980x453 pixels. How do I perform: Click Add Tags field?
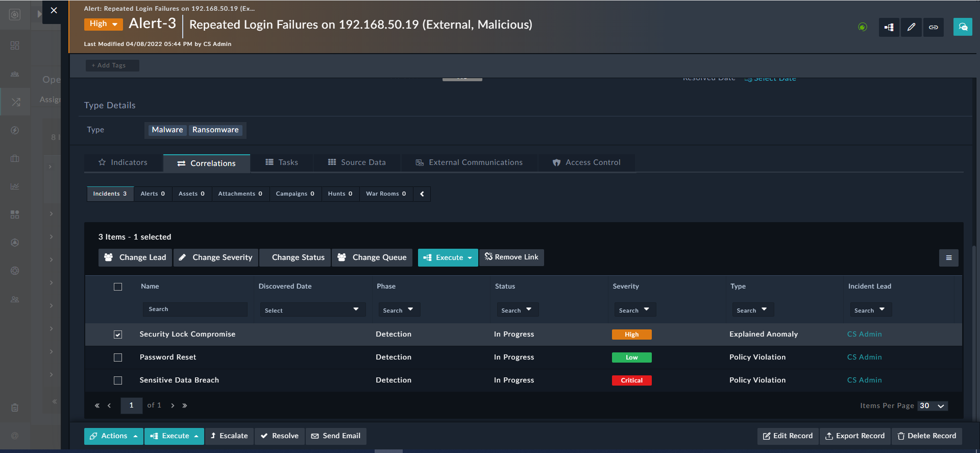tap(112, 65)
